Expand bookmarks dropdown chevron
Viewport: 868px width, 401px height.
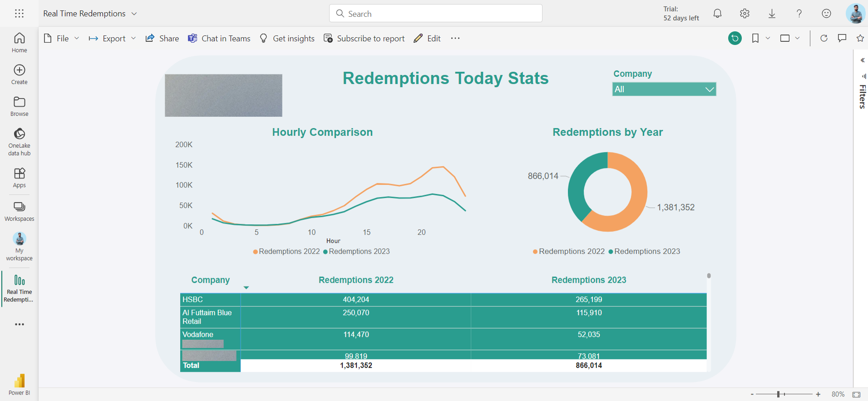[x=768, y=38]
